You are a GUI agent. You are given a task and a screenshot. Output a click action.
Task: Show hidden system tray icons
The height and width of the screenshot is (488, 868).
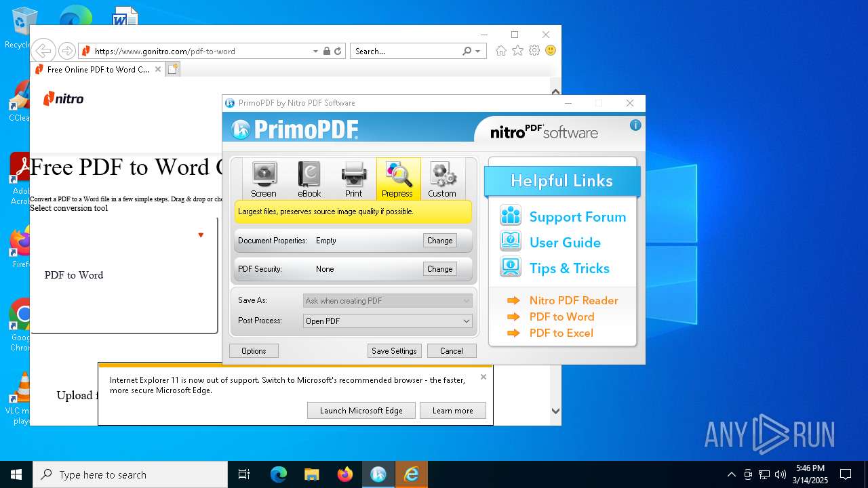tap(731, 474)
